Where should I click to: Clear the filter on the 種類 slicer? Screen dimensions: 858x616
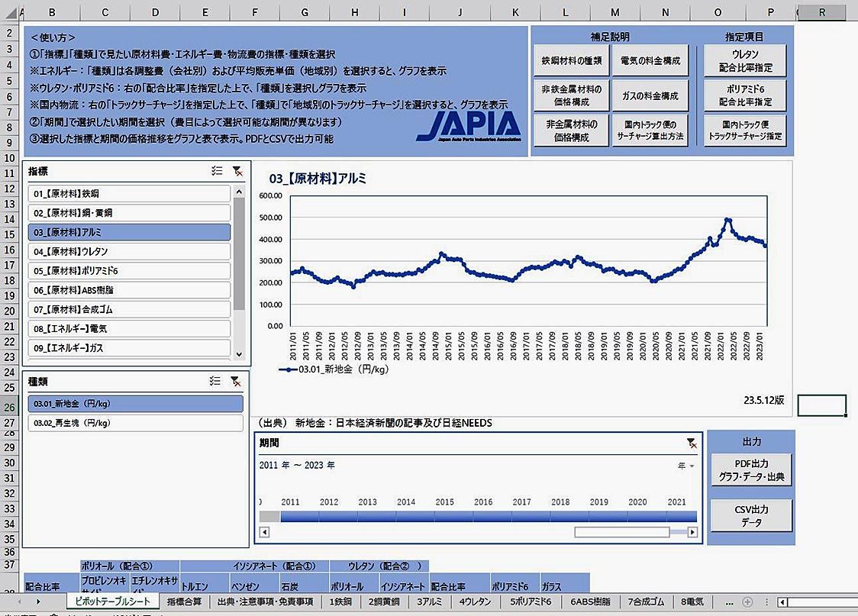pyautogui.click(x=237, y=381)
